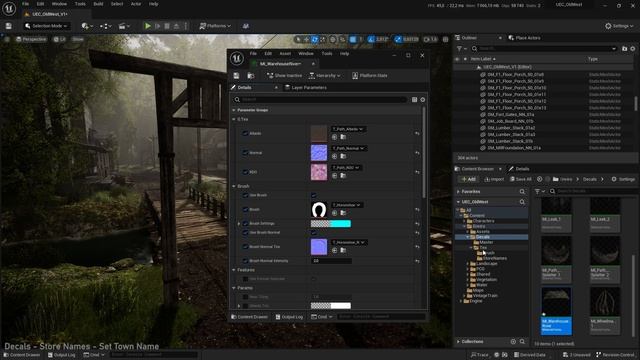The width and height of the screenshot is (640, 360).
Task: Click the Brush Normal Intensity value field
Action: tap(331, 261)
